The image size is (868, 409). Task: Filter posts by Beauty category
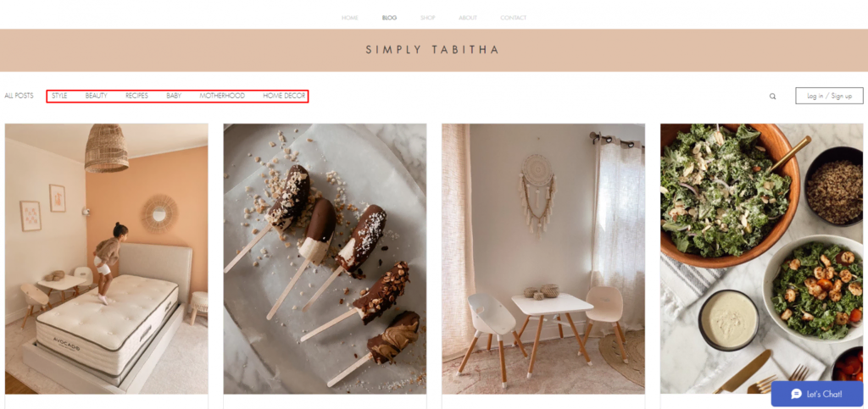click(x=97, y=96)
